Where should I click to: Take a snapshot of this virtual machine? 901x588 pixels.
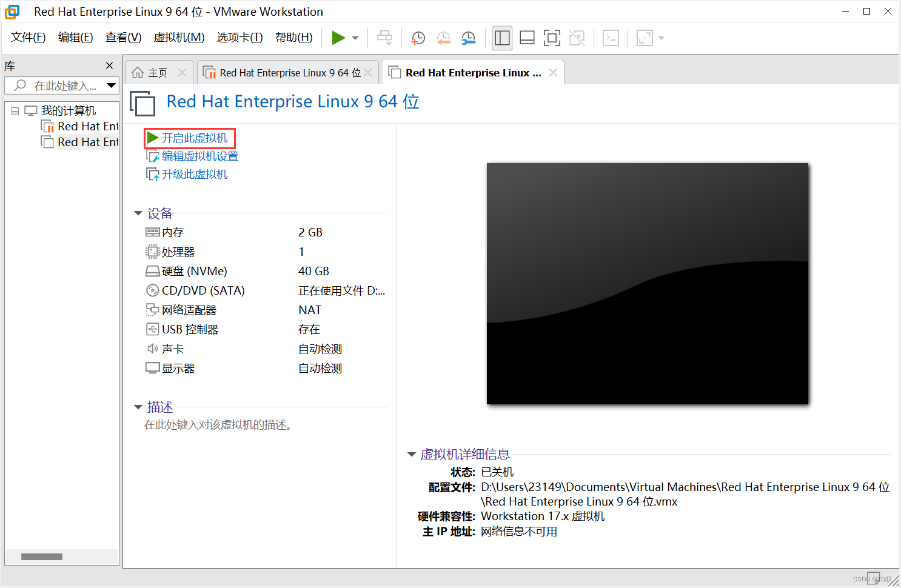(418, 38)
